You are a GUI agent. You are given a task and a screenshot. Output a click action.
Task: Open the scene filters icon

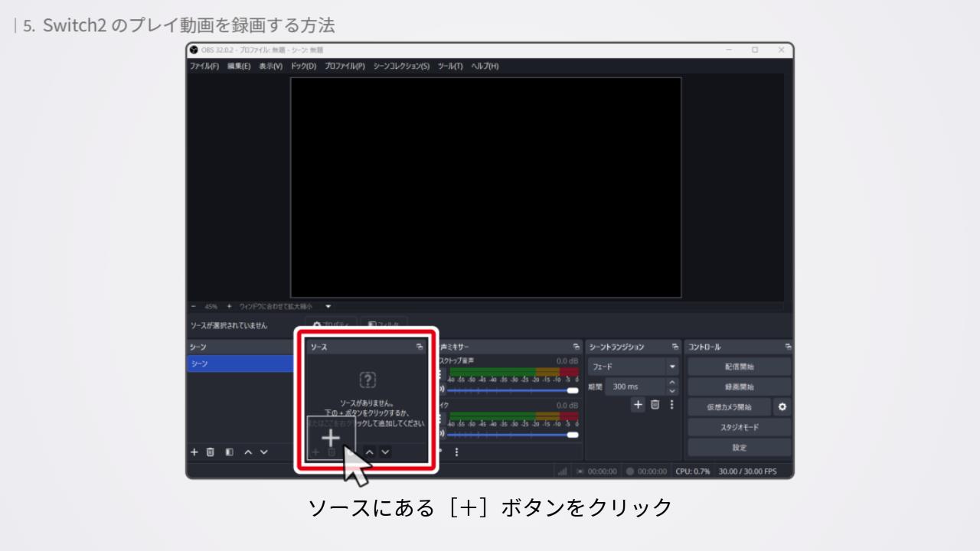tap(229, 452)
